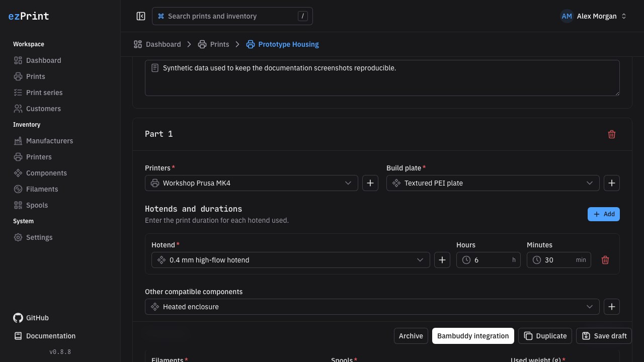
Task: Open Bambuddy integration
Action: coord(473,336)
